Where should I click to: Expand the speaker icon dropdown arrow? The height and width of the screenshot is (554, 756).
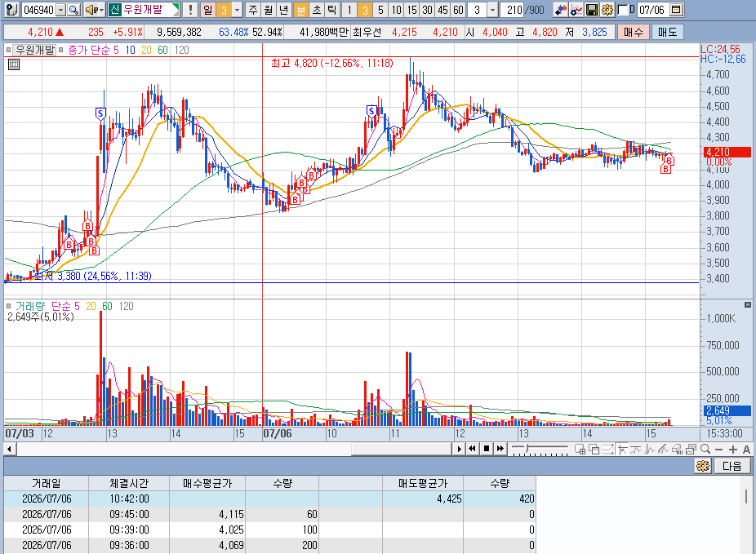pos(100,10)
